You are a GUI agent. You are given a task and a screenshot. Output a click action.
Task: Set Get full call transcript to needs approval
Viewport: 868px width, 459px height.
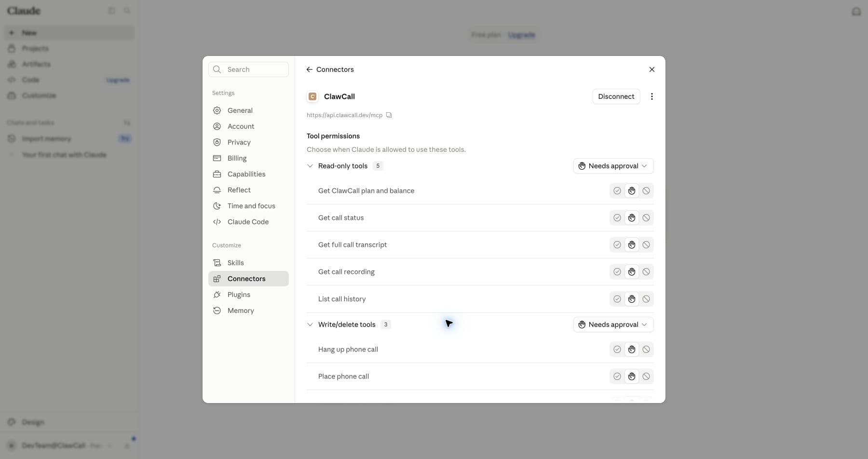(x=631, y=245)
